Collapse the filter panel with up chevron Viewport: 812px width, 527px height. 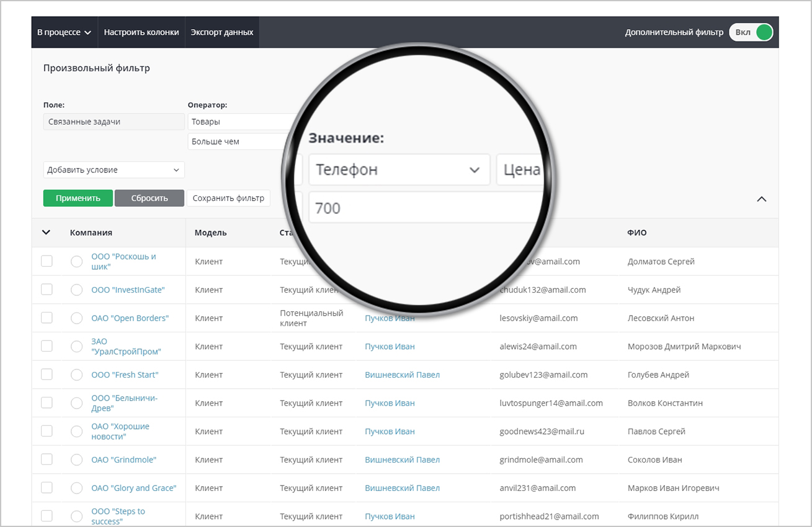coord(762,199)
